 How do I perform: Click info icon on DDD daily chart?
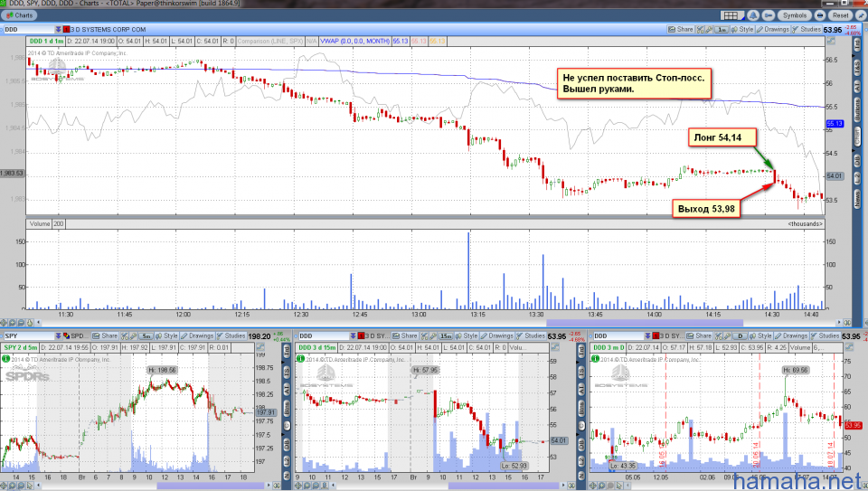point(595,359)
